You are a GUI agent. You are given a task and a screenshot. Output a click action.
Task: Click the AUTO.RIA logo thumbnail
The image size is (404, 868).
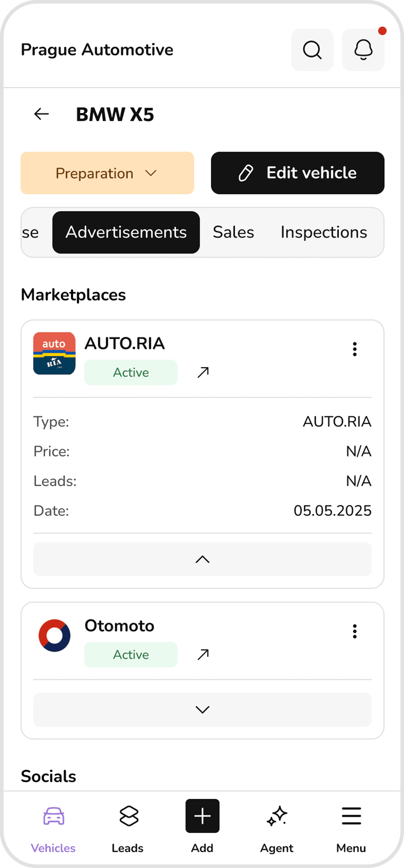pyautogui.click(x=54, y=353)
